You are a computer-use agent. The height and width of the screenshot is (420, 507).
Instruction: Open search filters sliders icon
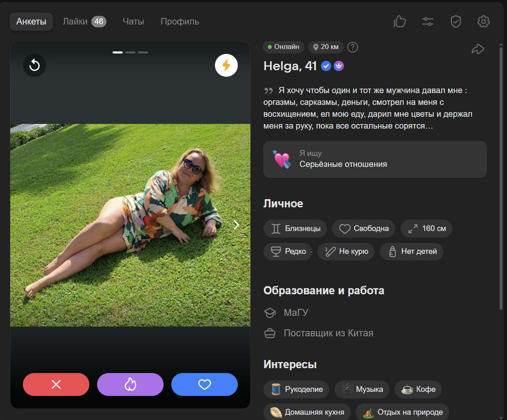coord(428,21)
